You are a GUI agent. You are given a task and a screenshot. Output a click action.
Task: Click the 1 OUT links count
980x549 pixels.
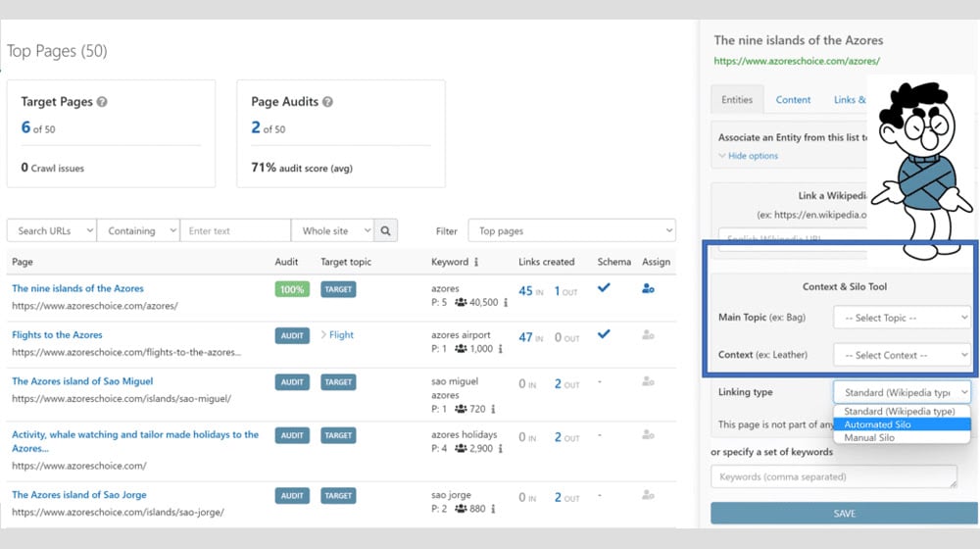click(565, 291)
